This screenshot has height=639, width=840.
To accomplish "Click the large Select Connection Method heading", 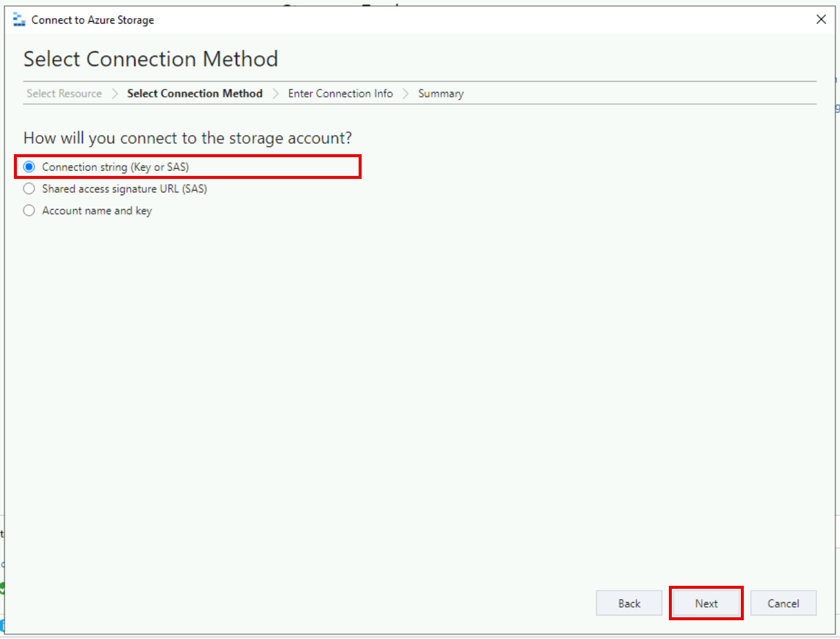I will coord(151,59).
